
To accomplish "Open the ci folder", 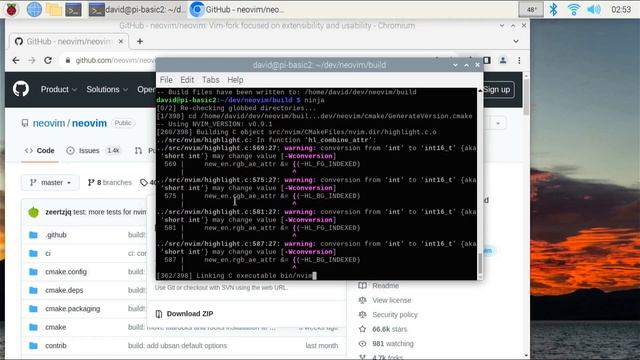I will coord(48,253).
